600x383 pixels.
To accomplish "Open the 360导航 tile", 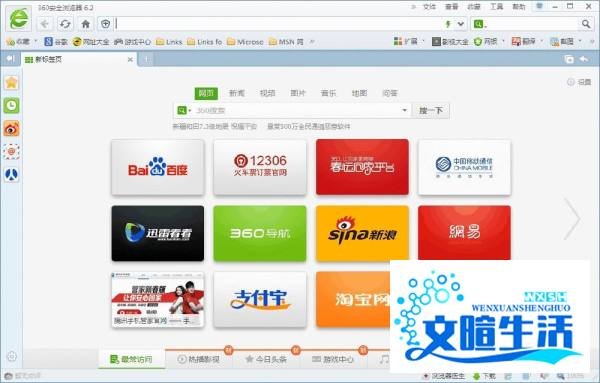I will tap(260, 233).
